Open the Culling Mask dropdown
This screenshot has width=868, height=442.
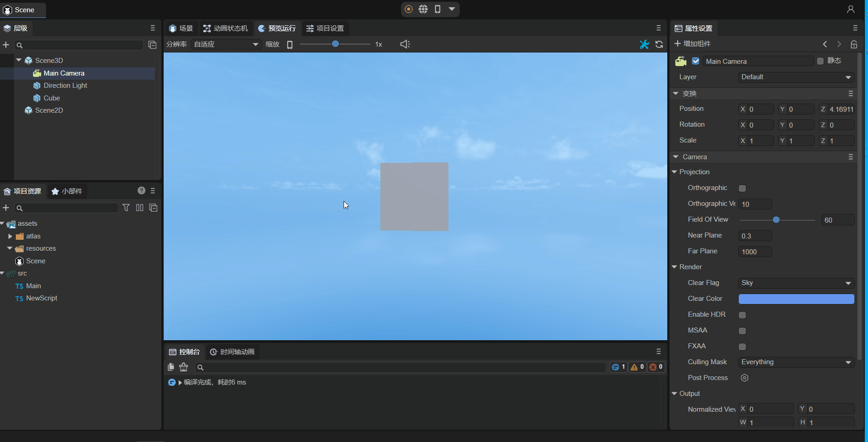796,362
